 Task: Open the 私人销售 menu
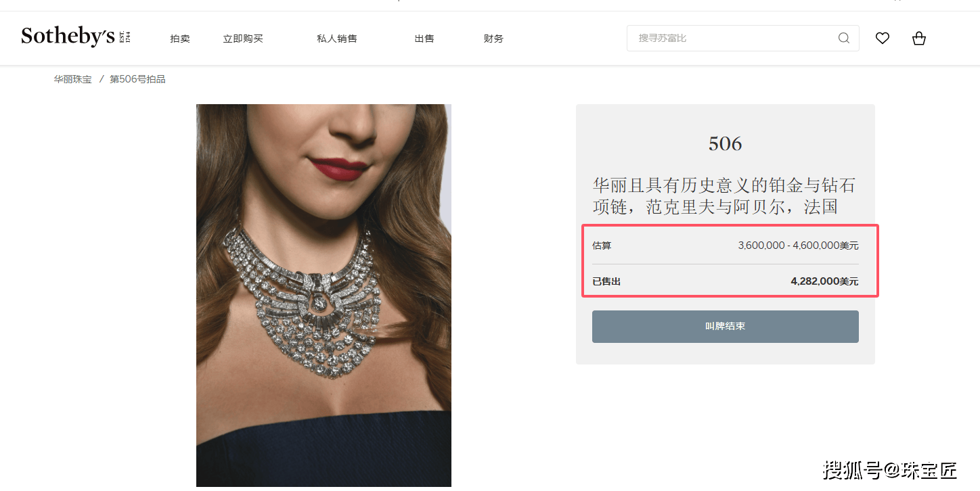click(337, 39)
